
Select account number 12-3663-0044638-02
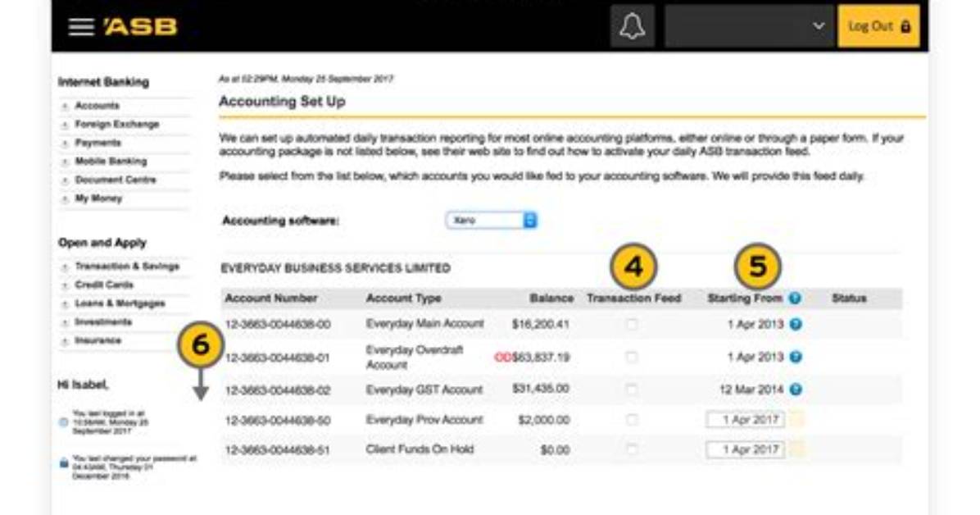(278, 390)
